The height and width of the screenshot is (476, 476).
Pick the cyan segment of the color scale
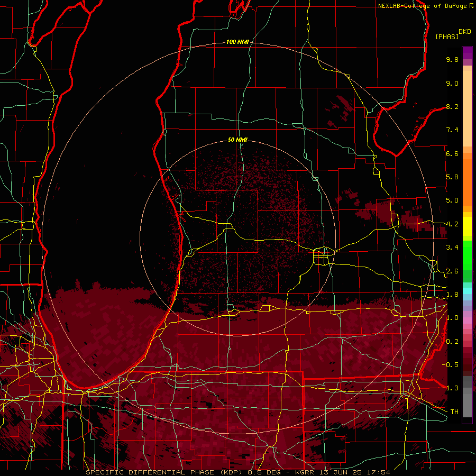coord(467,290)
